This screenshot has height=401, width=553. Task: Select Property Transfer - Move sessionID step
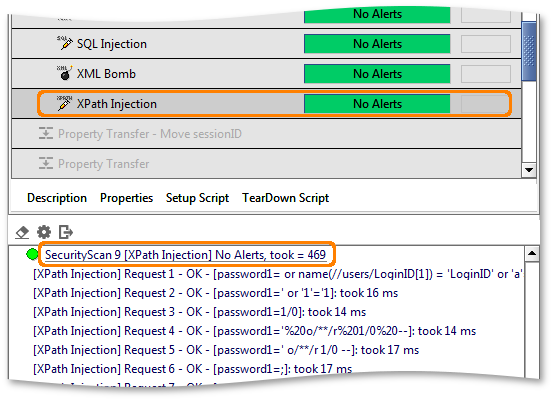266,134
